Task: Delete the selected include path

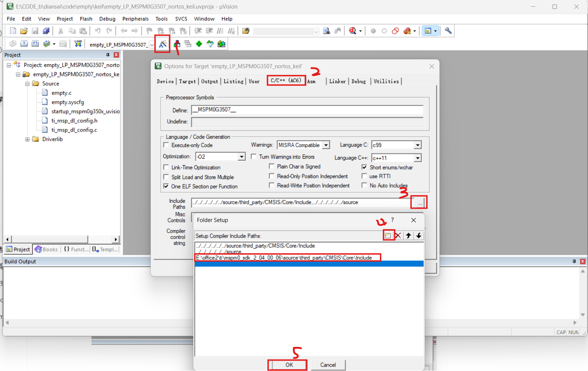Action: pyautogui.click(x=398, y=236)
